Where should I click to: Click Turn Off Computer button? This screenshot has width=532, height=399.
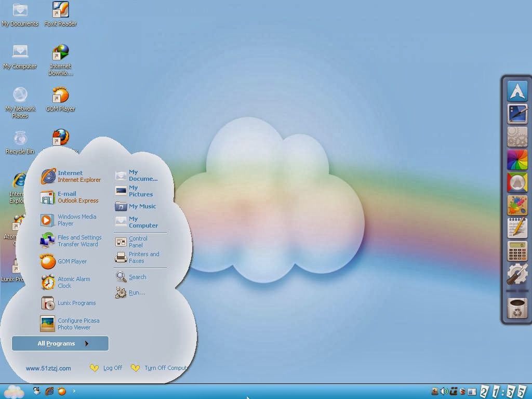(159, 368)
